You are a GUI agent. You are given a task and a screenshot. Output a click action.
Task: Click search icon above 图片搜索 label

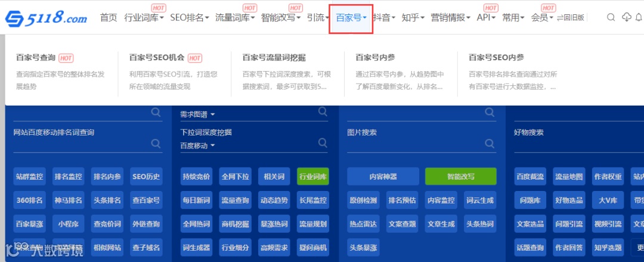(x=490, y=112)
